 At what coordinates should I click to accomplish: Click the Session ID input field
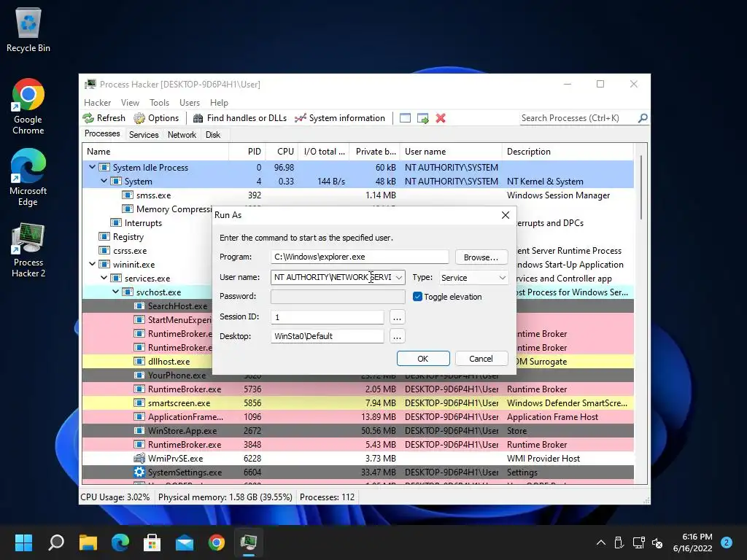click(x=328, y=317)
